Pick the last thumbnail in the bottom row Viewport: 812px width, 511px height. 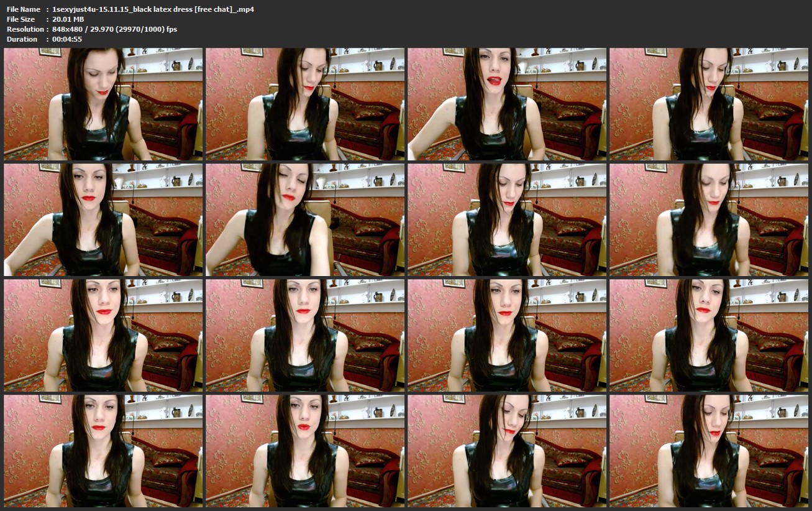[x=709, y=450]
